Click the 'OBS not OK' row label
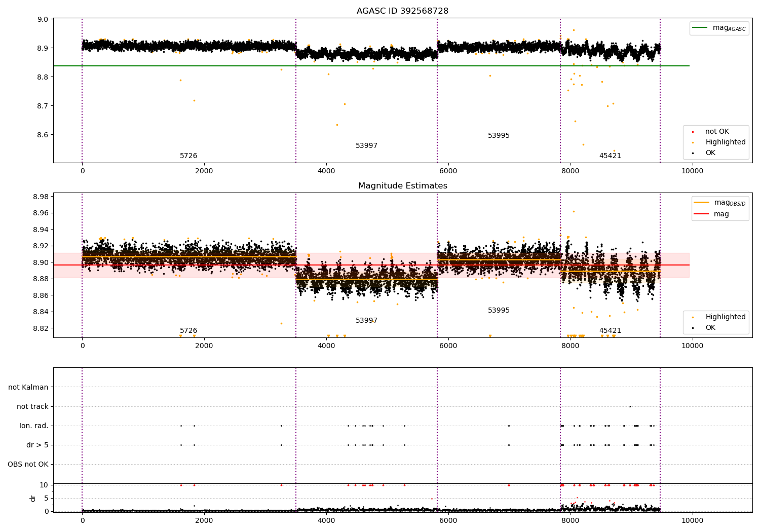760x532 pixels. [28, 465]
